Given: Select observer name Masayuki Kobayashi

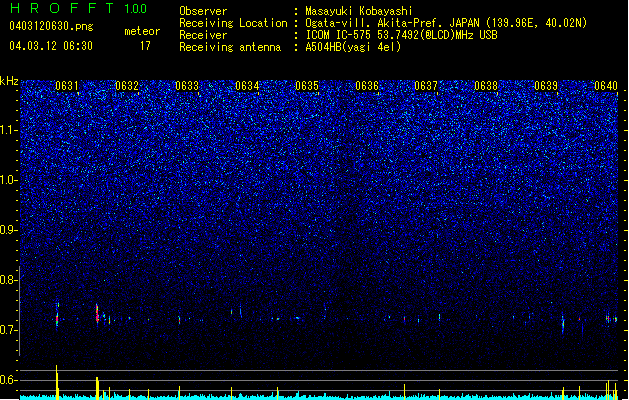Looking at the screenshot, I should point(359,11).
